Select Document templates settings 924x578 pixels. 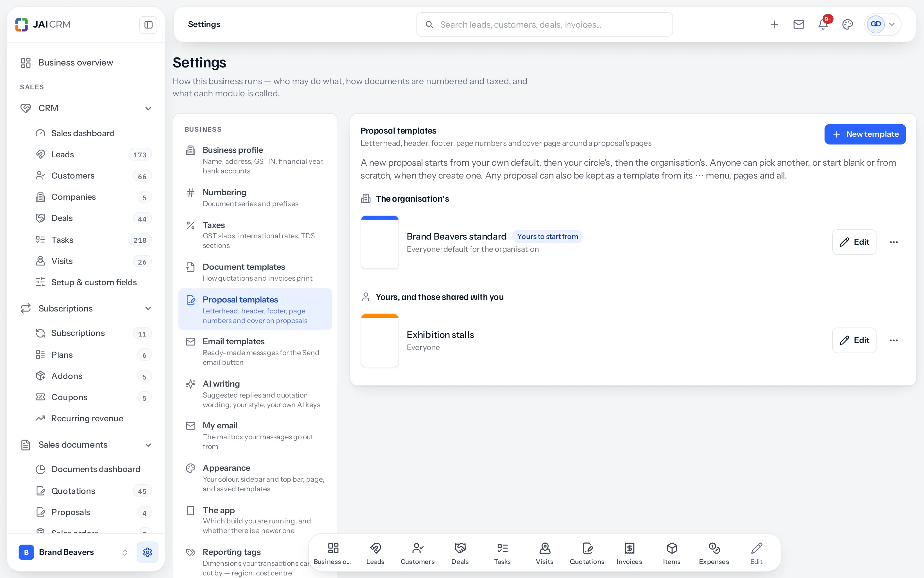(x=255, y=272)
